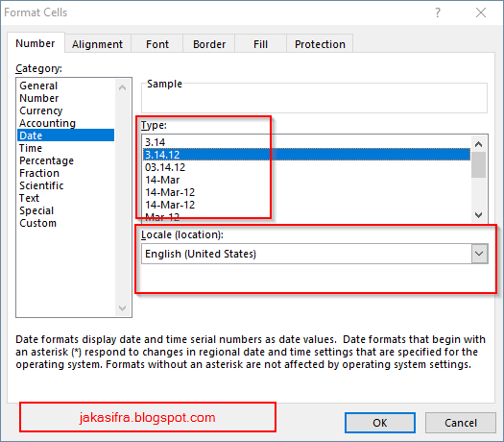Viewport: 504px width, 442px height.
Task: Choose the Currency category
Action: (66, 110)
